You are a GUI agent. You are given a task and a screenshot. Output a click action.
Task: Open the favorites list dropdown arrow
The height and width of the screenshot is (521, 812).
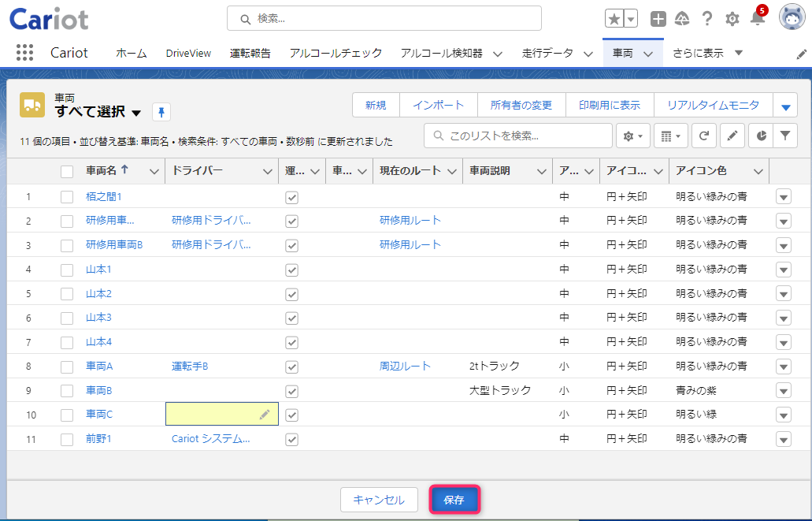click(631, 19)
